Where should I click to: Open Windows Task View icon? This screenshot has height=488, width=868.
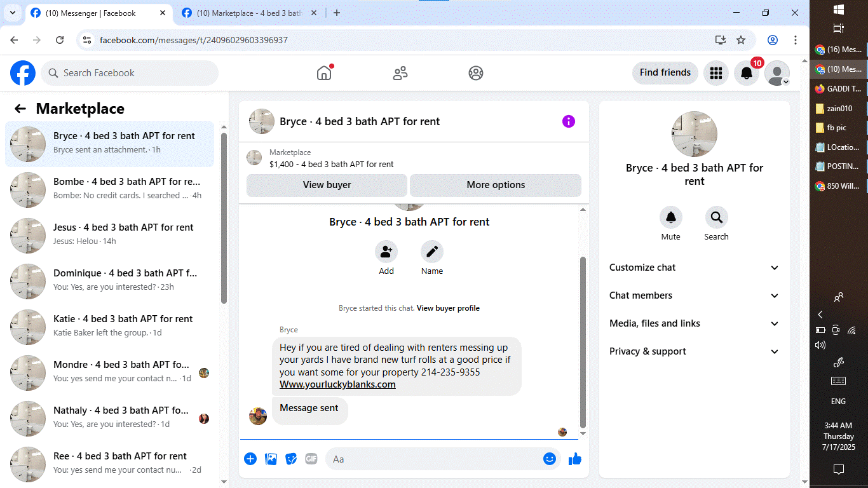click(x=838, y=29)
